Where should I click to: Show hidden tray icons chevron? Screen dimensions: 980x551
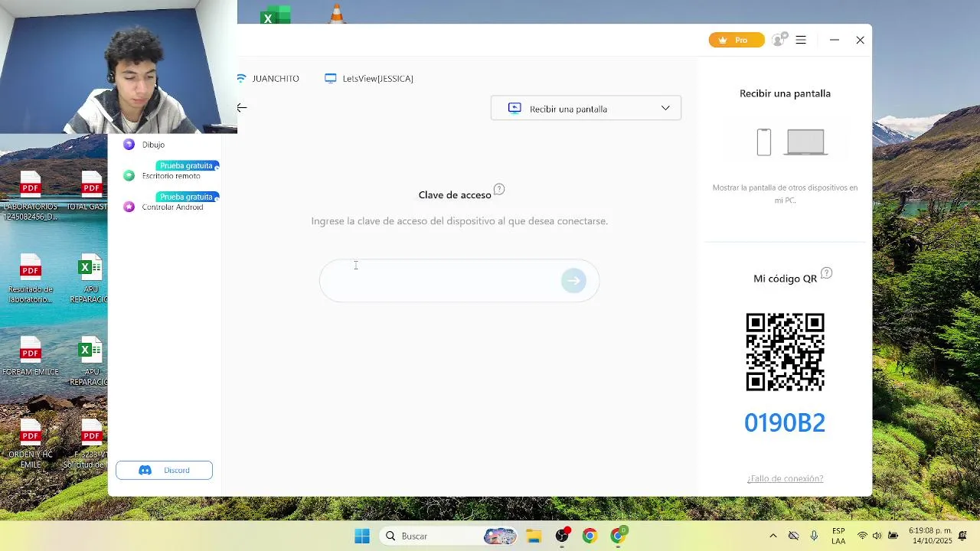point(773,536)
